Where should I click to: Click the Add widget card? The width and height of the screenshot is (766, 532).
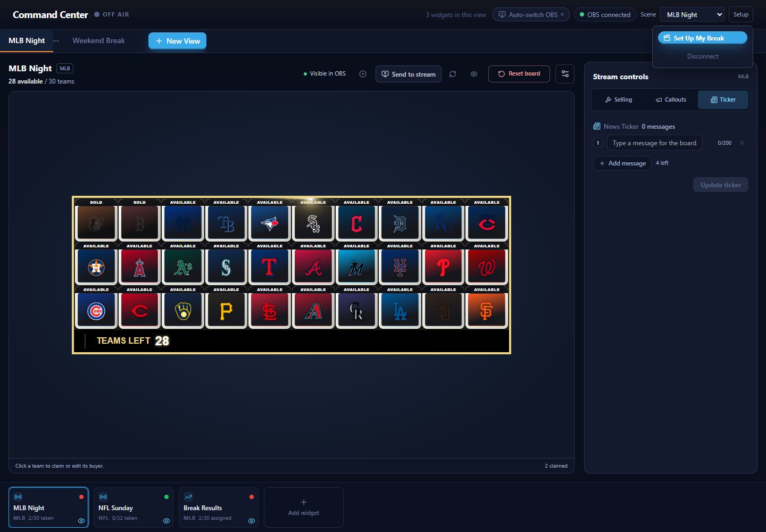(304, 508)
